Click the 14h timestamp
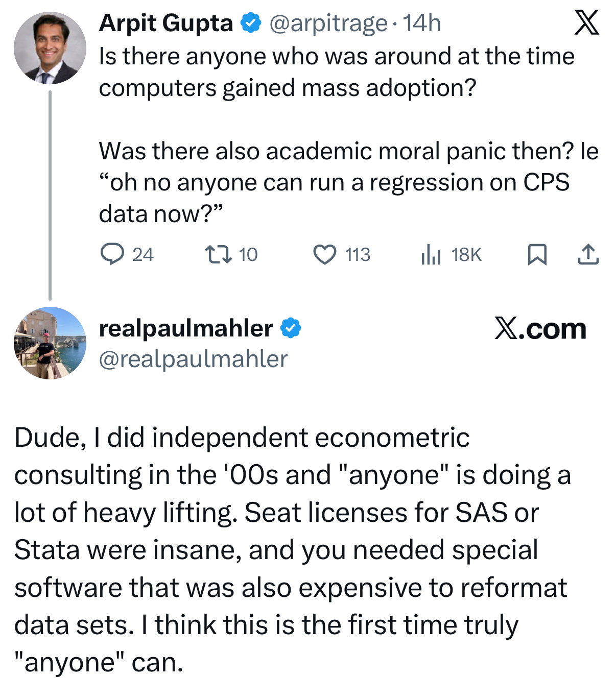The height and width of the screenshot is (700, 616). pos(421,23)
